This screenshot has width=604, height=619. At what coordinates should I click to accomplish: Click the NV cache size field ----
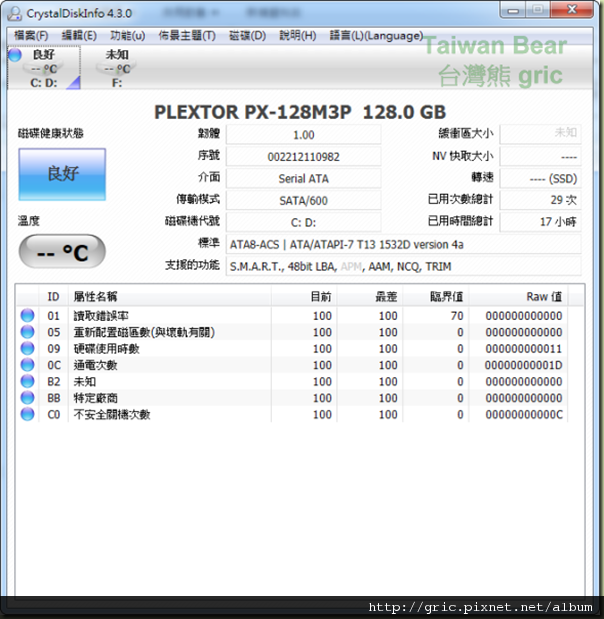coord(540,157)
